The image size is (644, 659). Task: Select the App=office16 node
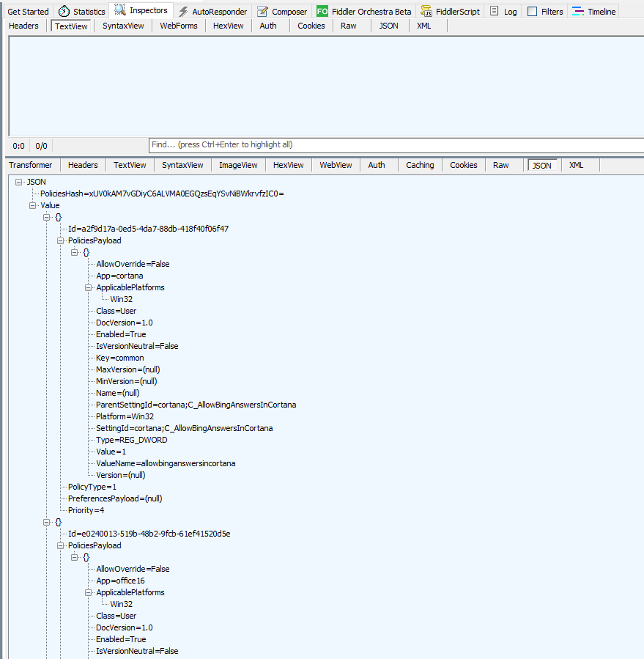[121, 581]
